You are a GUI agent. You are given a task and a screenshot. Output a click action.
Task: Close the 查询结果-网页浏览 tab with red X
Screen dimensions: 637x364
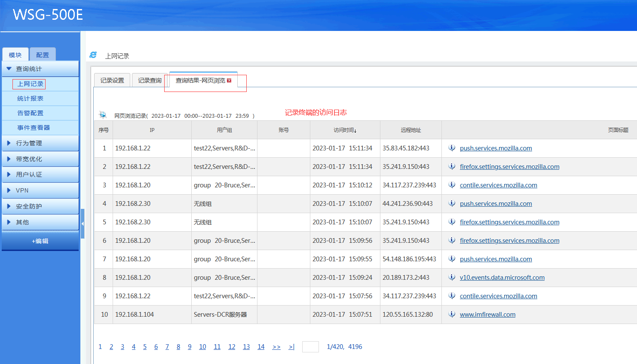coord(229,80)
